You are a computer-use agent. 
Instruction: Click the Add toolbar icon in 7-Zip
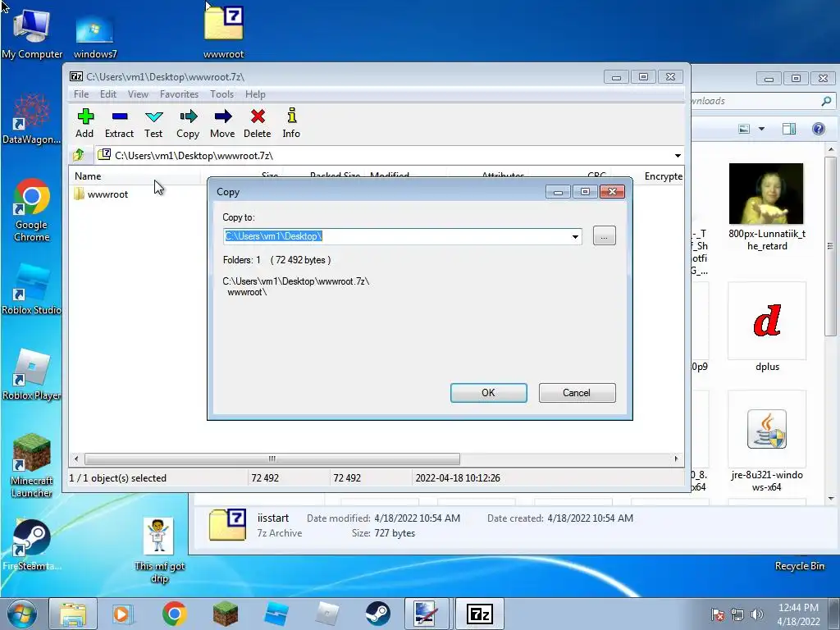(84, 123)
